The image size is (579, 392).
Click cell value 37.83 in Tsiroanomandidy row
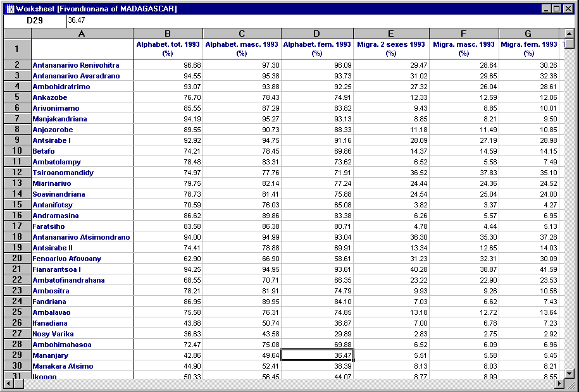click(464, 173)
